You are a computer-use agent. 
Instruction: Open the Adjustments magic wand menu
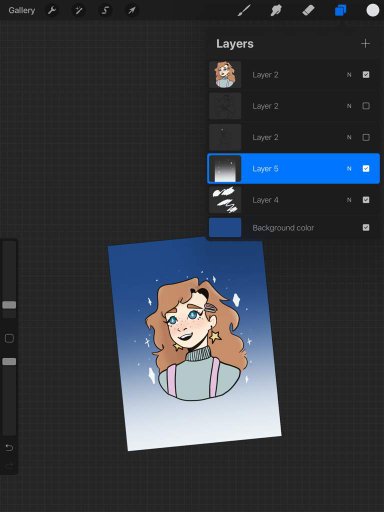(x=78, y=10)
